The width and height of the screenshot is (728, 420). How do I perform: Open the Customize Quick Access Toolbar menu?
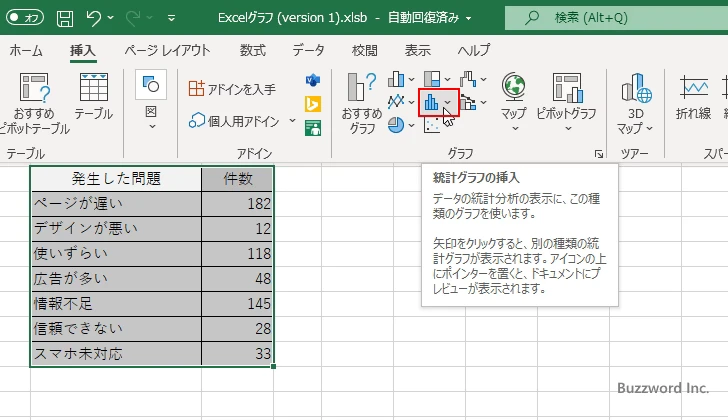[x=171, y=18]
